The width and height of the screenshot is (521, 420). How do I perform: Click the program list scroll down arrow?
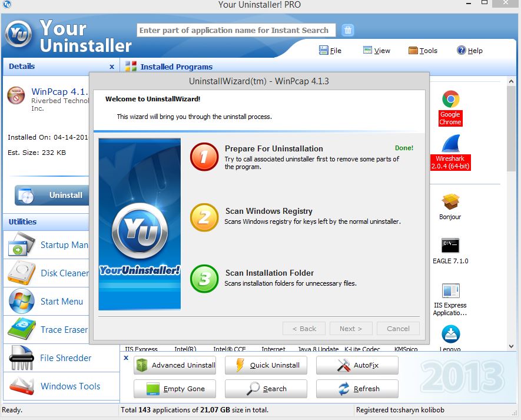pyautogui.click(x=511, y=346)
